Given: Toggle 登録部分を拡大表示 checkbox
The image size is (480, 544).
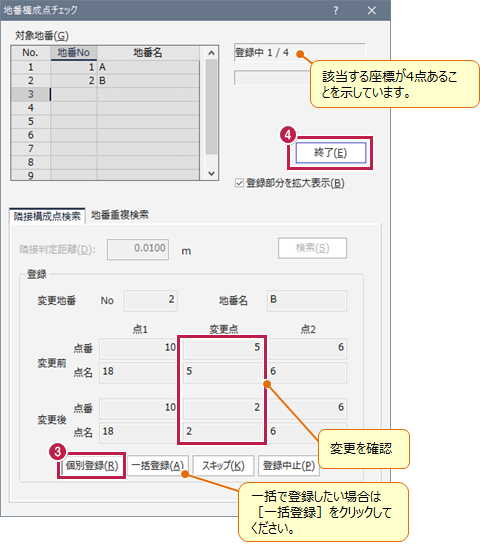Looking at the screenshot, I should coord(239,183).
